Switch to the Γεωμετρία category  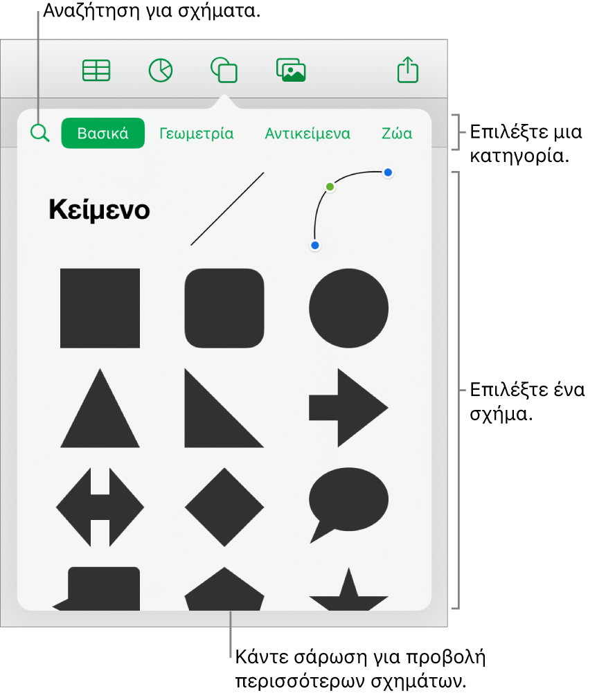(x=197, y=134)
